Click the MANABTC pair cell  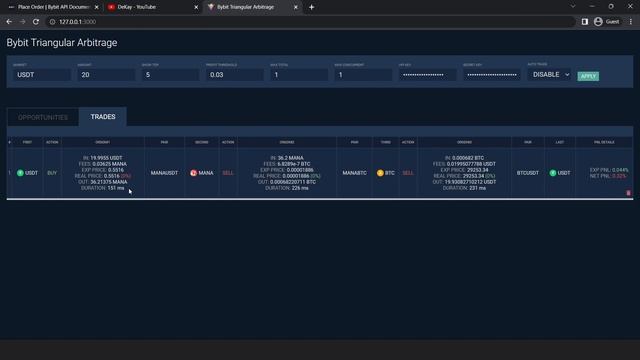[354, 173]
